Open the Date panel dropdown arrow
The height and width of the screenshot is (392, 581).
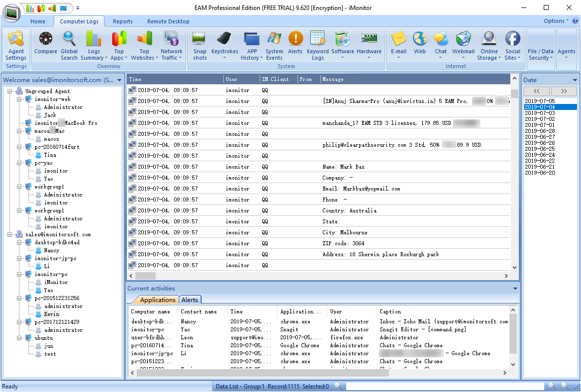[575, 80]
